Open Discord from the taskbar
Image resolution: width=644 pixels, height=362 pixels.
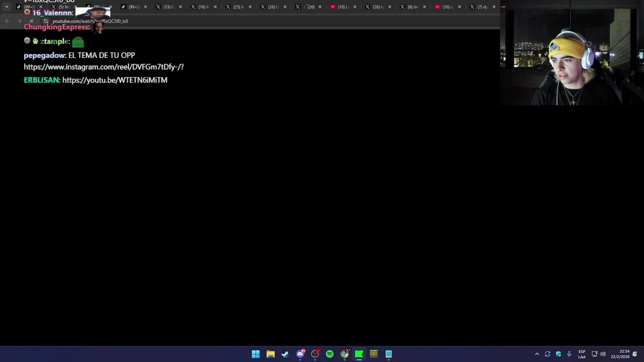point(300,354)
